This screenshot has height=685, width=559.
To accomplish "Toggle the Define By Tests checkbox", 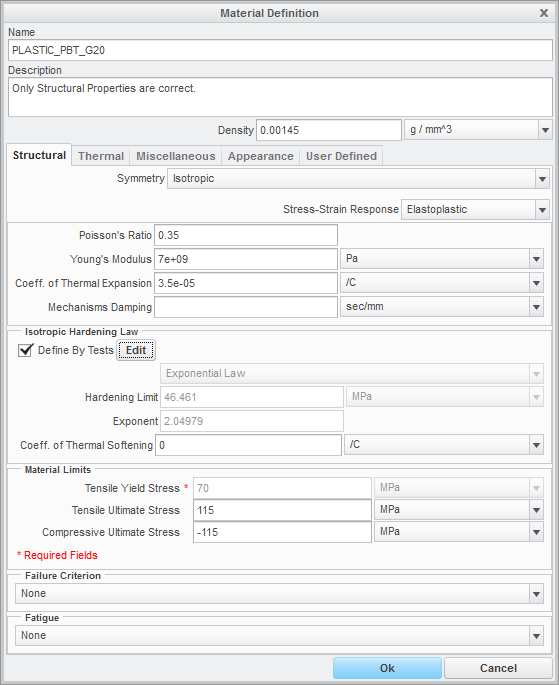I will pyautogui.click(x=25, y=350).
